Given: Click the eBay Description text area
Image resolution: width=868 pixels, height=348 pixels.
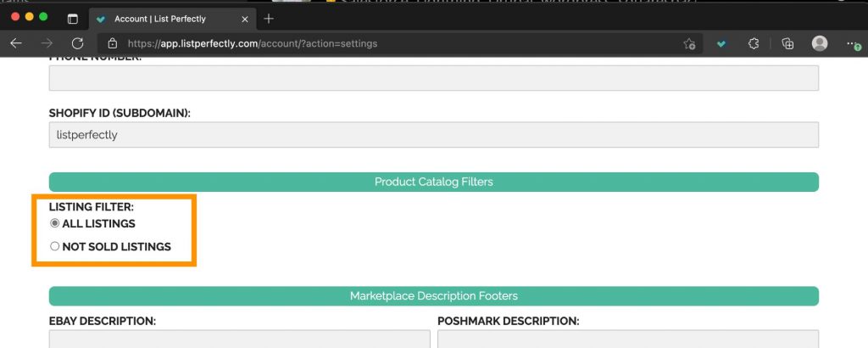Looking at the screenshot, I should pos(239,339).
